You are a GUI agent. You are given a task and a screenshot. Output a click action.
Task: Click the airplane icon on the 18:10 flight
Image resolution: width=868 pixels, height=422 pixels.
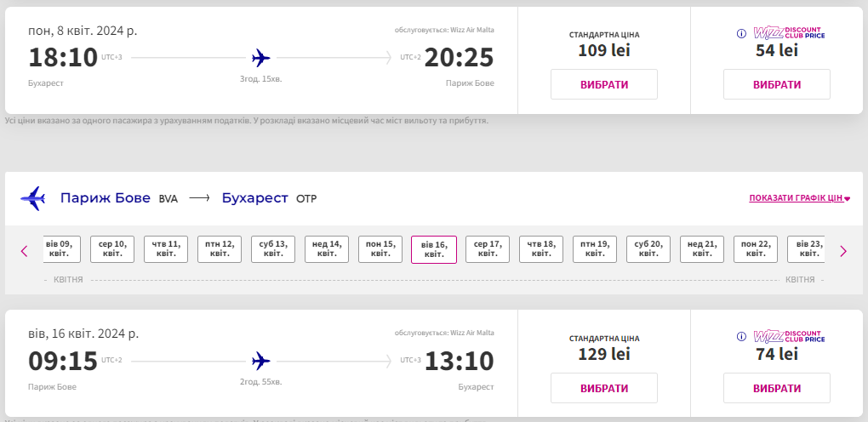click(260, 58)
